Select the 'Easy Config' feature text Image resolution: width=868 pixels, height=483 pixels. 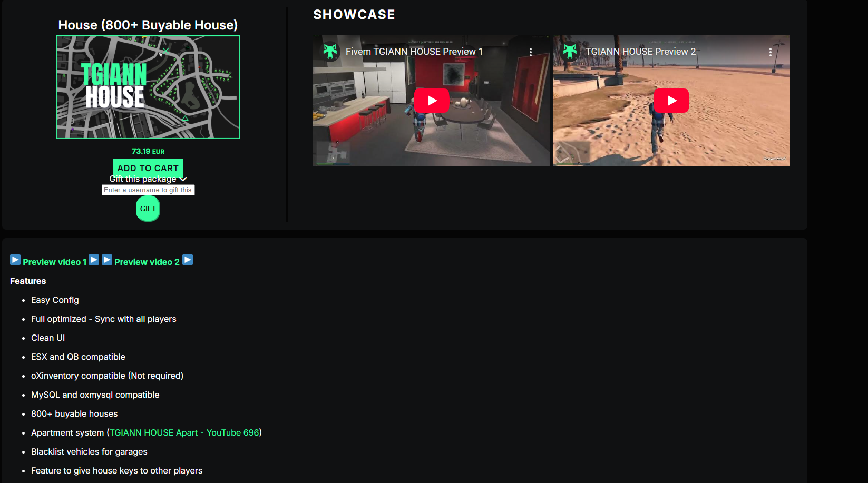click(55, 300)
